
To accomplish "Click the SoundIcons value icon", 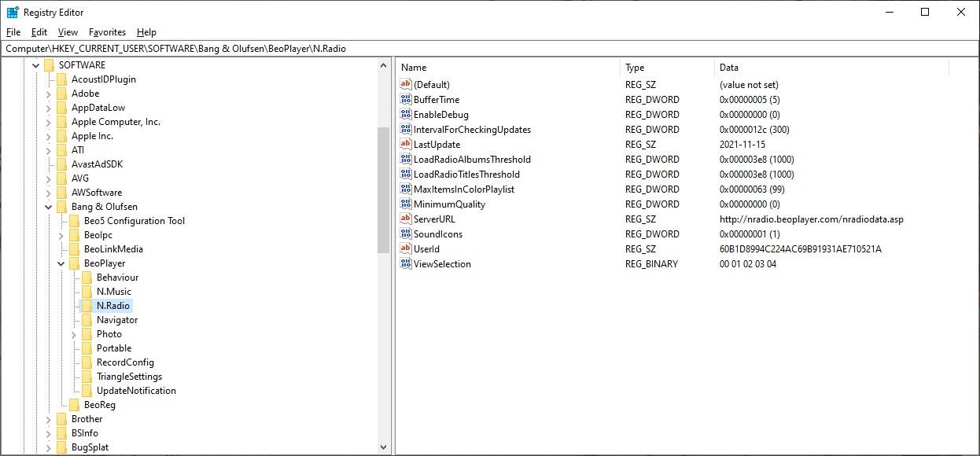I will point(406,234).
